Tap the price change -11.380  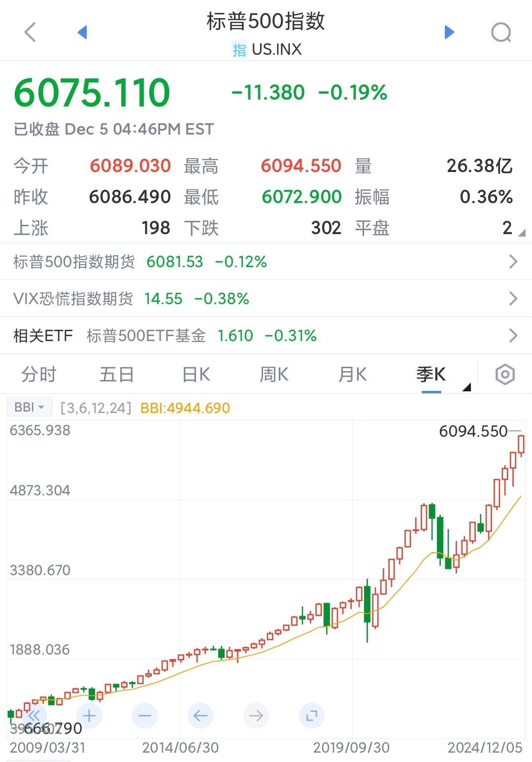268,93
